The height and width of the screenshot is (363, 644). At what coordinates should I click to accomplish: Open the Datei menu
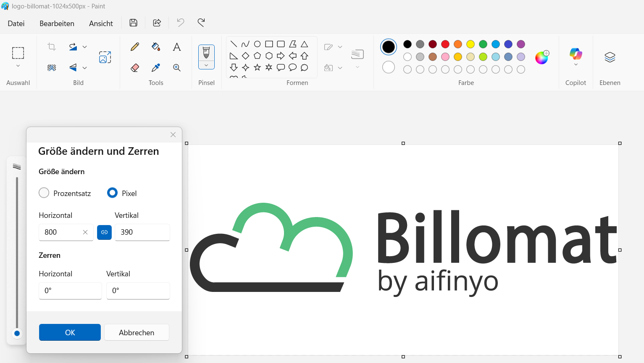point(16,24)
